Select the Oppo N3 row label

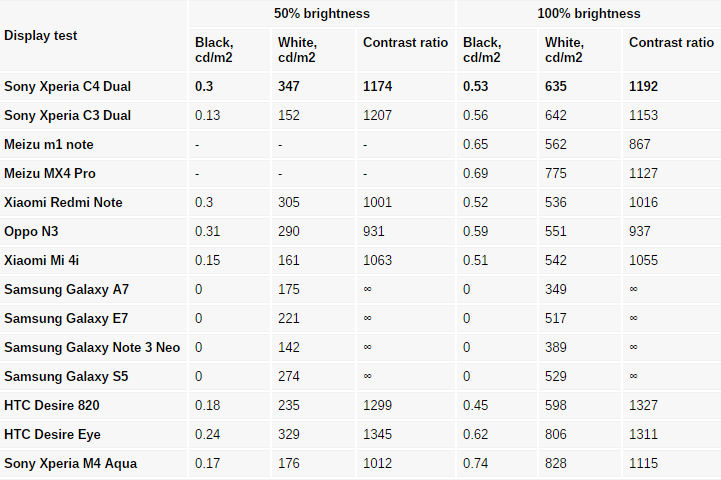point(31,231)
